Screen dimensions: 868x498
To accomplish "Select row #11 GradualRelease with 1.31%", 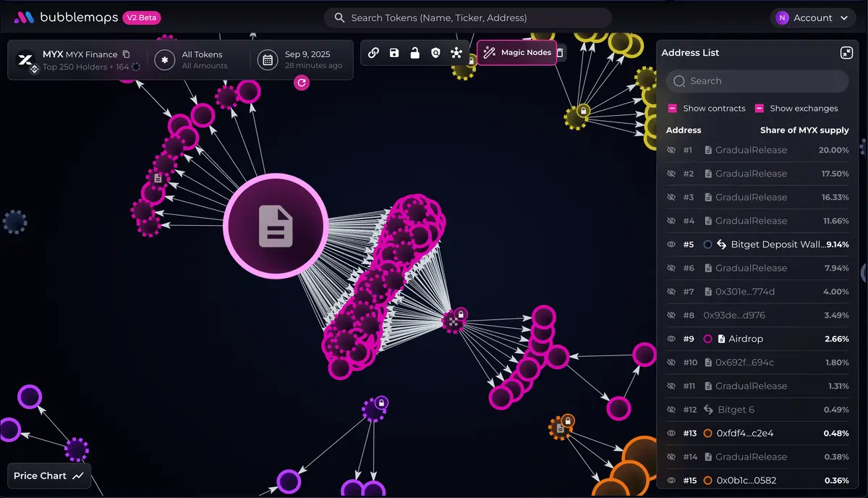I will click(x=757, y=386).
